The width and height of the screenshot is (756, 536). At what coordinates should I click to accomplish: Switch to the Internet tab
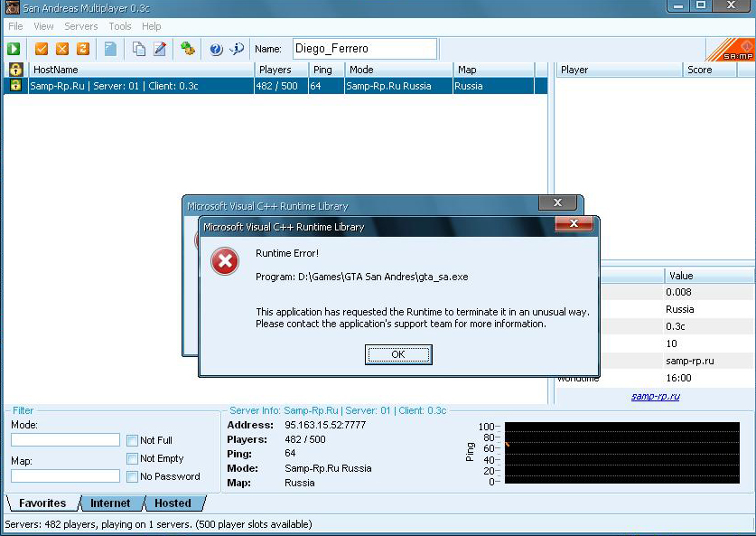pos(110,503)
